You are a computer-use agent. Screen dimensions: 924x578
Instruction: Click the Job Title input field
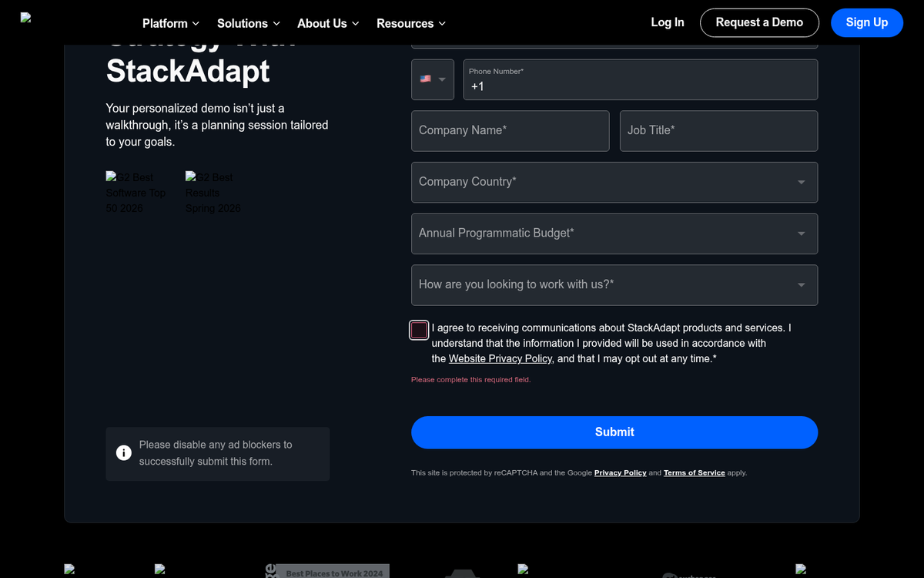tap(718, 131)
